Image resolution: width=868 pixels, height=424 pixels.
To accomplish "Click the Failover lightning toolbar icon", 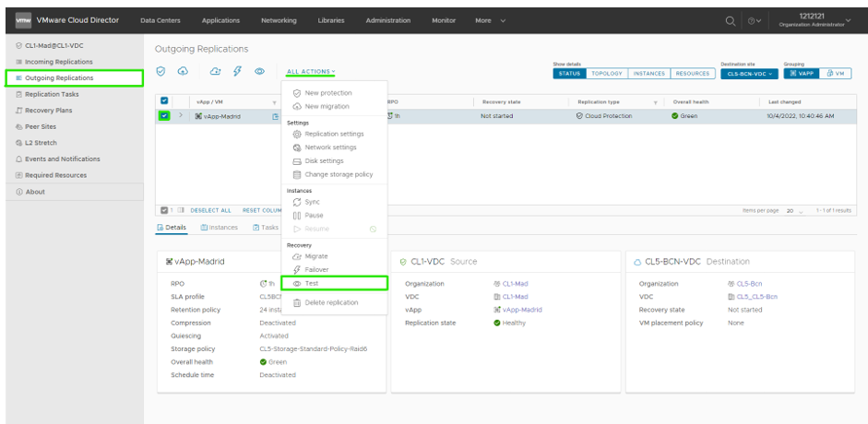I will [x=237, y=71].
